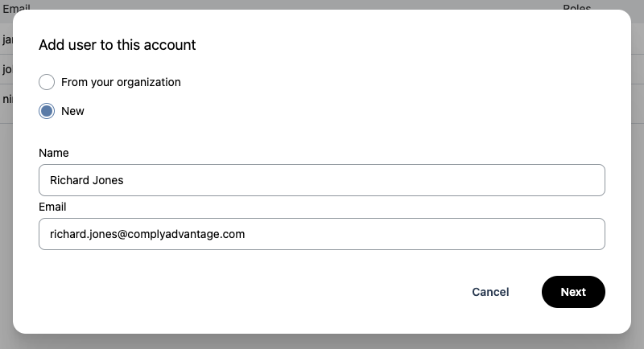Screen dimensions: 644x349
Task: Click the "Email" column header behind the dialog
Action: click(x=17, y=8)
